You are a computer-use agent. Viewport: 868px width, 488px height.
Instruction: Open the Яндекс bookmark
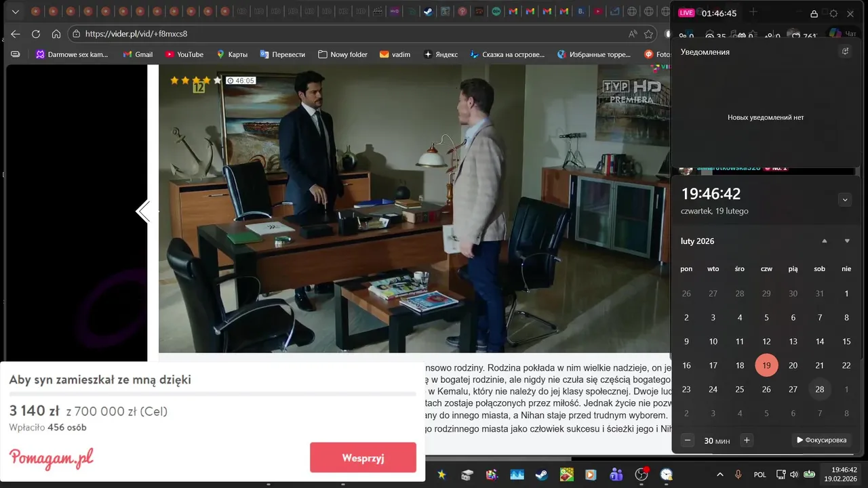click(x=441, y=54)
